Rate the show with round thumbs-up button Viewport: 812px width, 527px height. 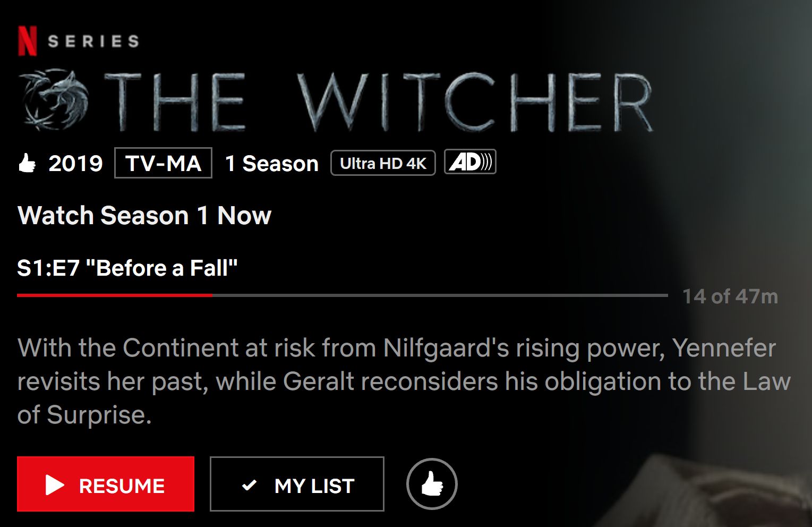[432, 484]
